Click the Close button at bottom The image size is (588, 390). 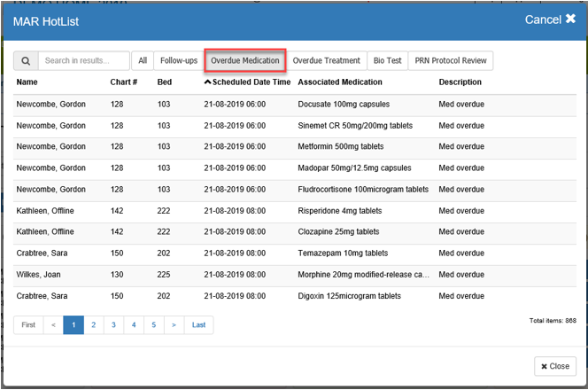[x=555, y=366]
